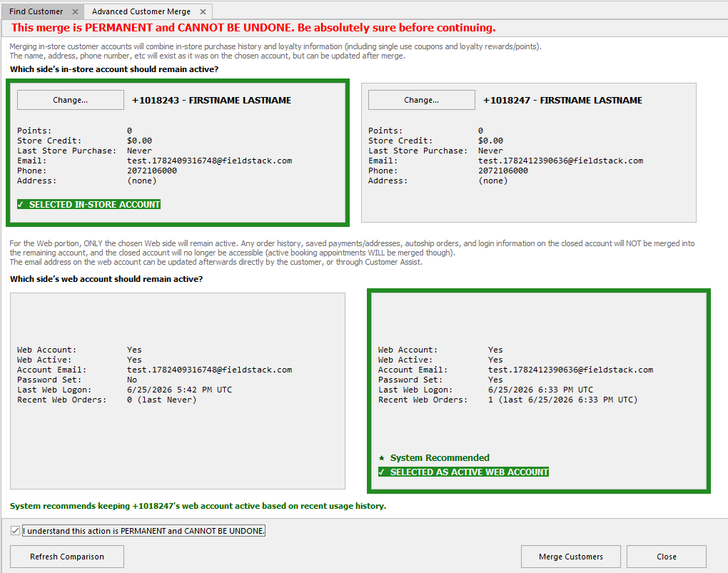Click the SELECTED IN-STORE ACCOUNT label
The height and width of the screenshot is (573, 728).
(89, 204)
